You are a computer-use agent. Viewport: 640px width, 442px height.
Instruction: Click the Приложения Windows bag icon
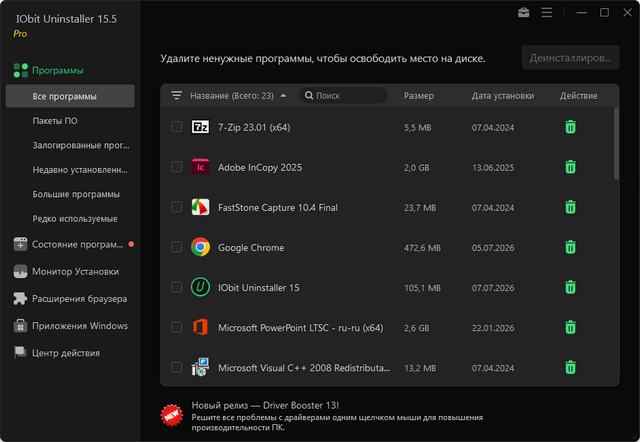coord(20,326)
